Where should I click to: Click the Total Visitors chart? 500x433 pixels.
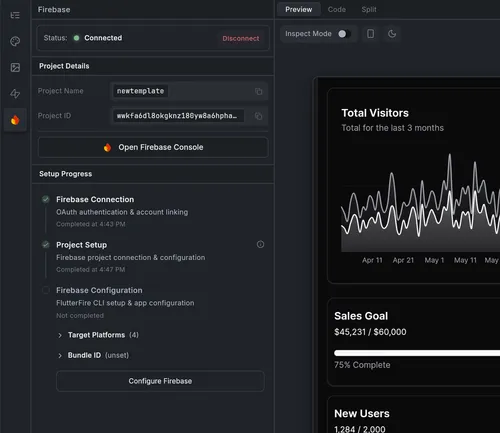coord(420,202)
